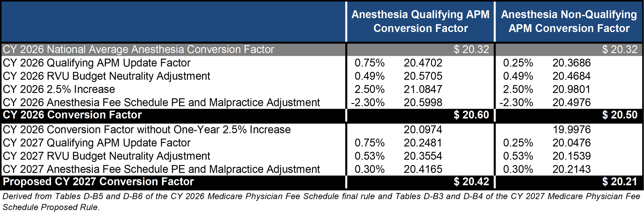Click the Anesthesia Qualifying APM Conversion Factor header

click(x=421, y=21)
